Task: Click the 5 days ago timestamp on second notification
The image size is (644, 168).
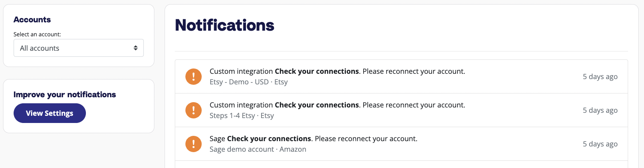Action: click(x=600, y=110)
